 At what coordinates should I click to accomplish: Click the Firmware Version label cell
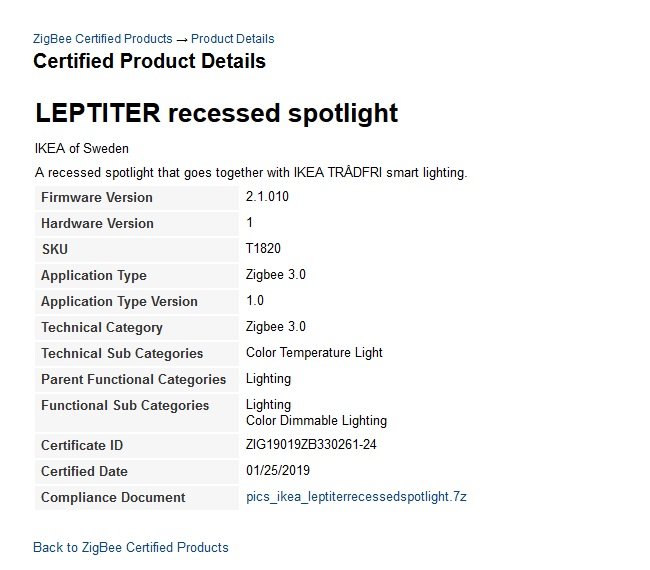coord(137,198)
